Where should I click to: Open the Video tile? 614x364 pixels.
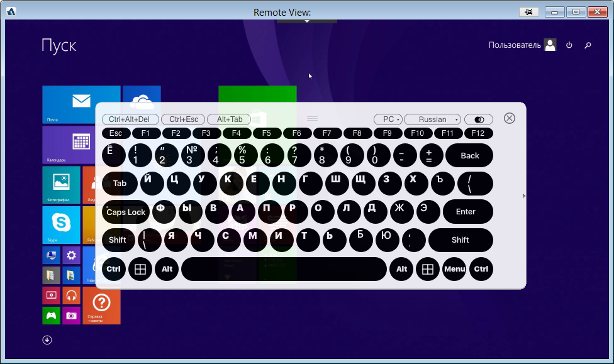point(52,295)
